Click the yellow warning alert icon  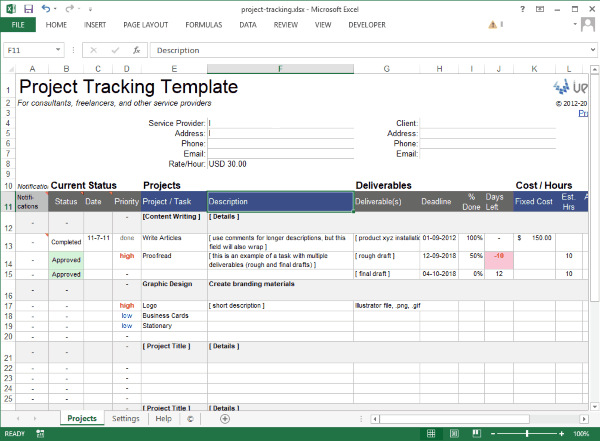coord(493,25)
